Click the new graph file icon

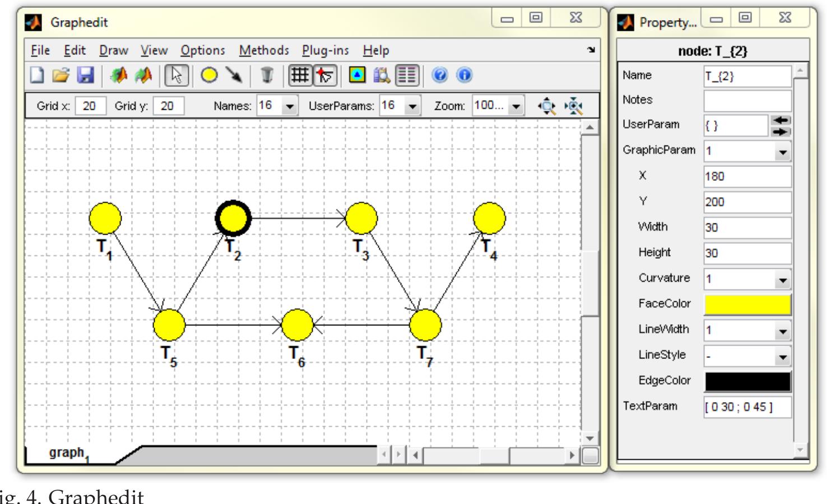click(37, 75)
